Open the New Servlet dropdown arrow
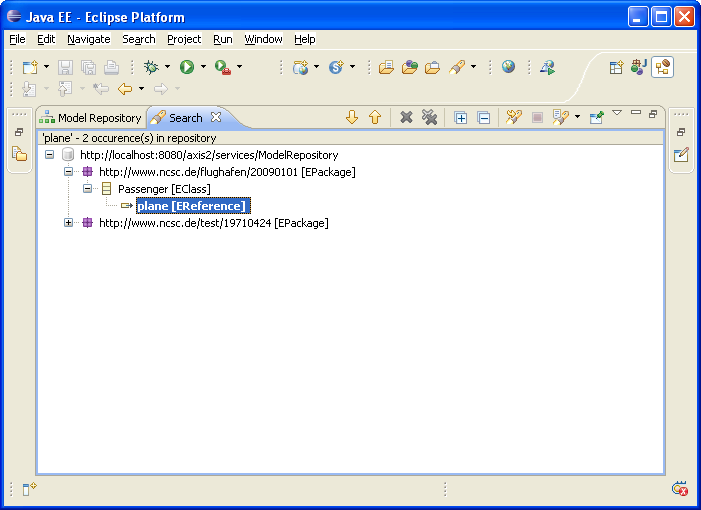Screen dimensions: 701x510 coord(352,67)
